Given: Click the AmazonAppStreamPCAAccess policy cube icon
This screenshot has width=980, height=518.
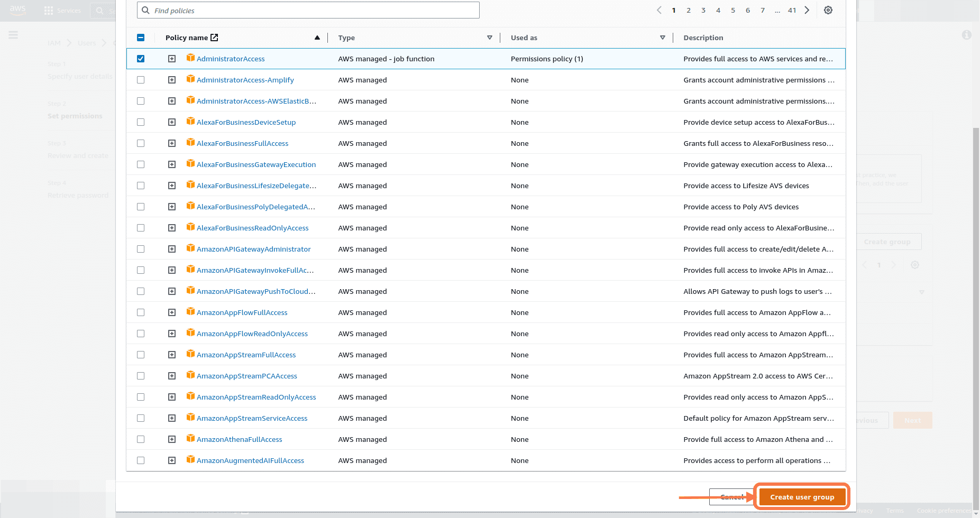Looking at the screenshot, I should (190, 375).
